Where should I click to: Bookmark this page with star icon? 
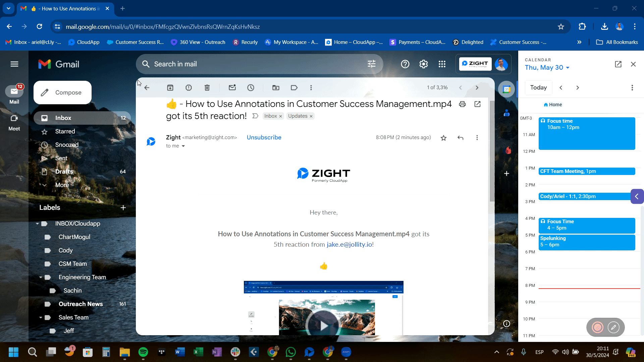[561, 26]
